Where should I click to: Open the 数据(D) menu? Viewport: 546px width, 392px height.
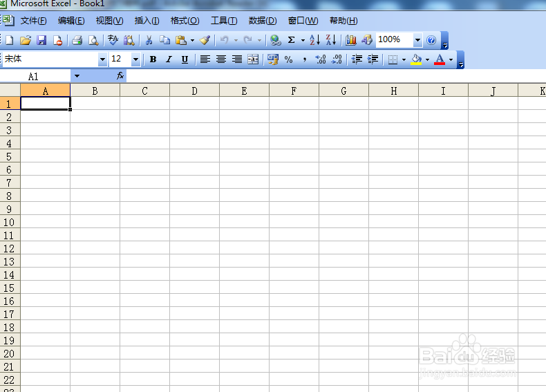(263, 21)
